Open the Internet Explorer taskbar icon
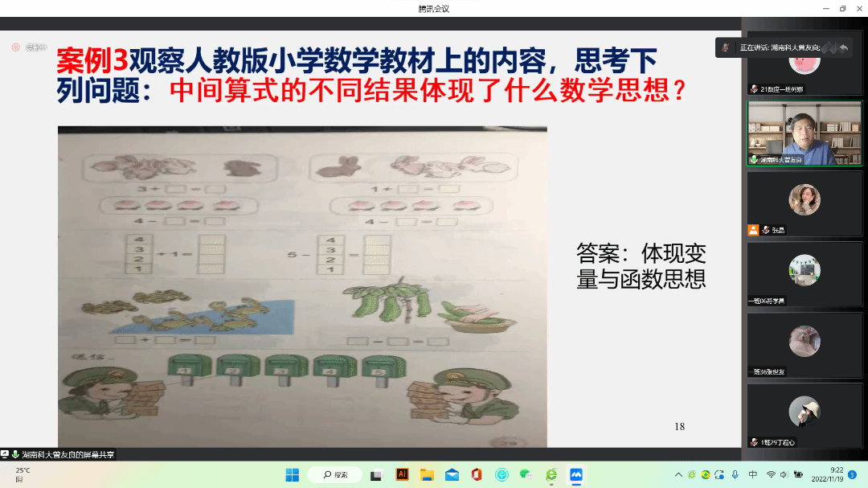 tap(551, 474)
